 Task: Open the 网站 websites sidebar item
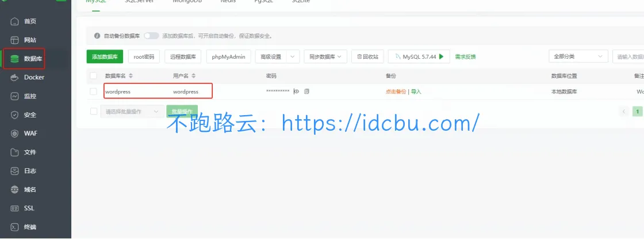pos(29,40)
